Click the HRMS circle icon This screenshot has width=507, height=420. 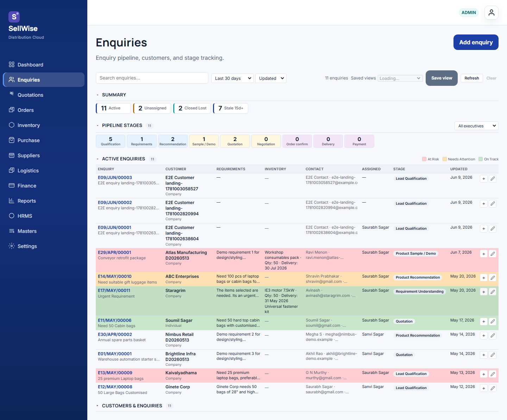coord(12,216)
